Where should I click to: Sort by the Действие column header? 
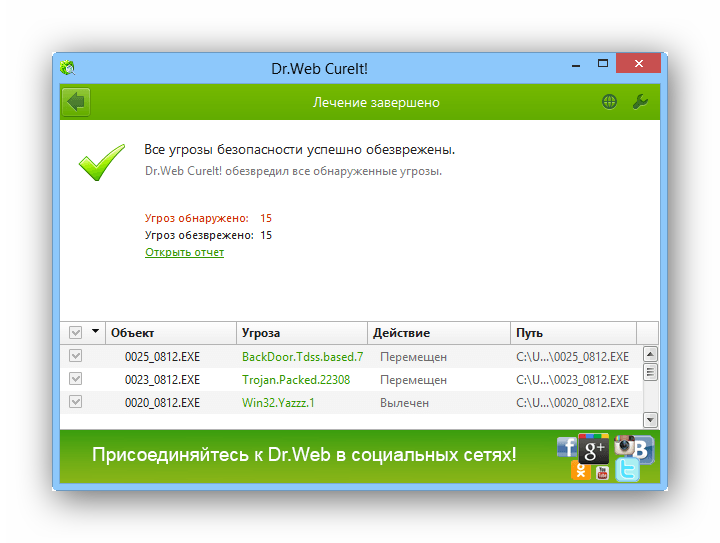click(x=439, y=333)
